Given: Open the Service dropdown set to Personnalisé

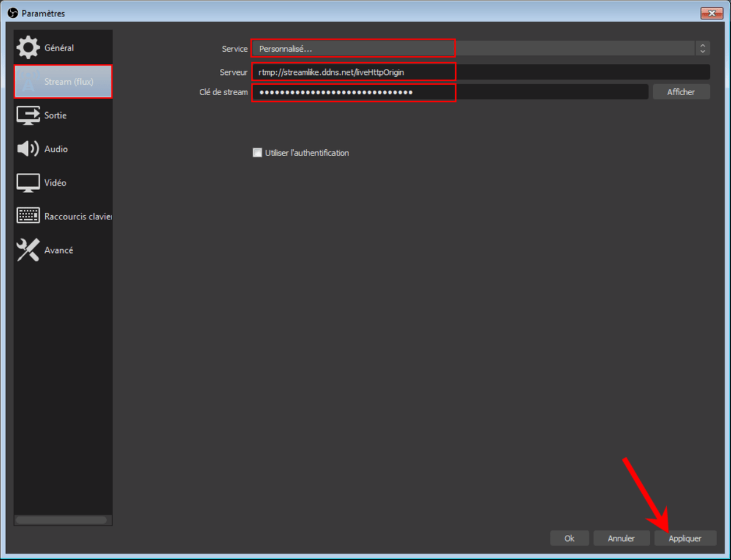Looking at the screenshot, I should [x=481, y=48].
